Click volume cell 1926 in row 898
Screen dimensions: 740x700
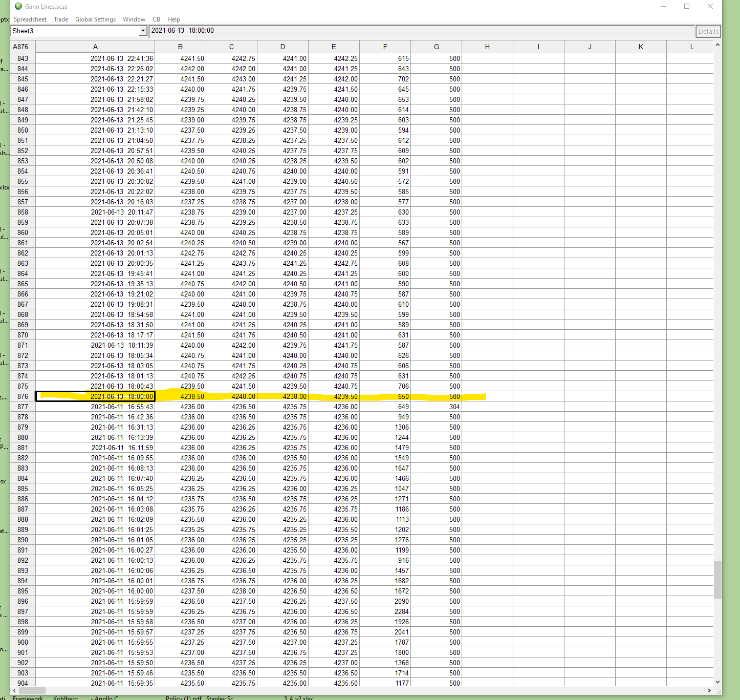point(385,622)
